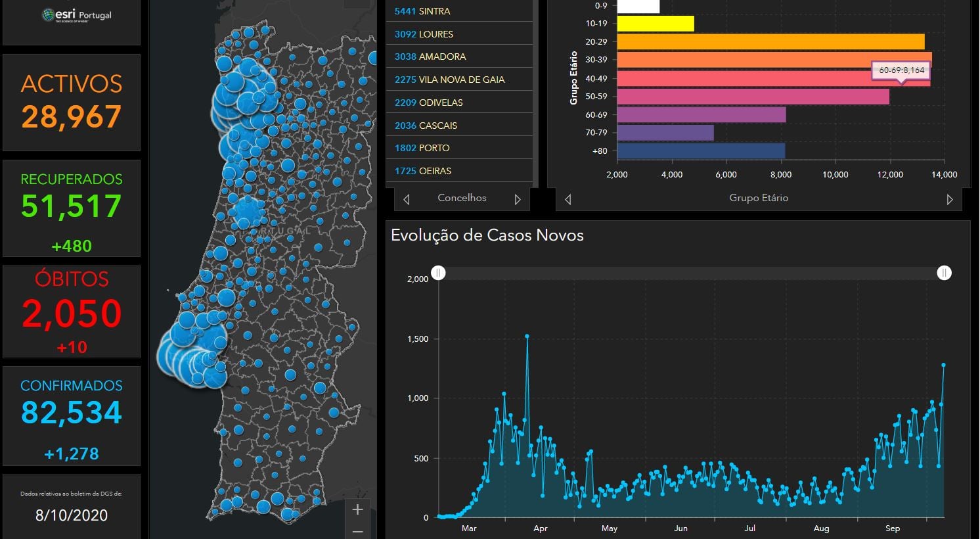Click the April peak data point in chart
This screenshot has height=539, width=980.
[x=527, y=336]
